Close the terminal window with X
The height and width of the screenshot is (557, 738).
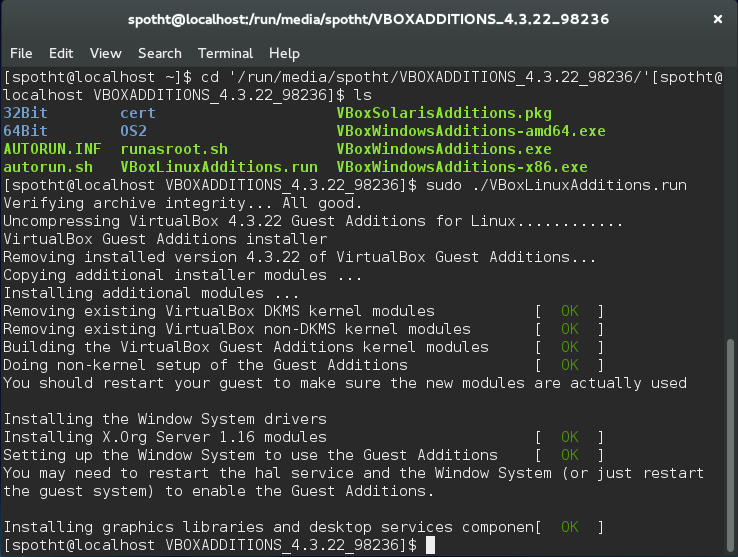point(718,19)
